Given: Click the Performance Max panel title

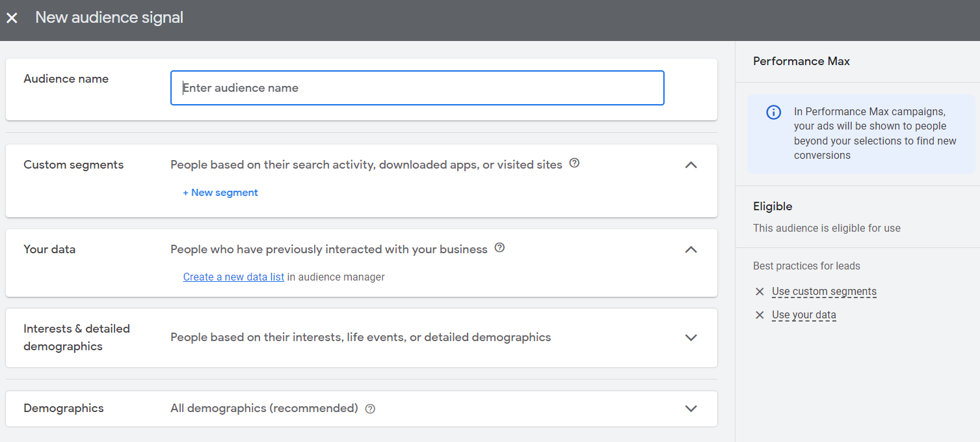Looking at the screenshot, I should click(x=801, y=61).
